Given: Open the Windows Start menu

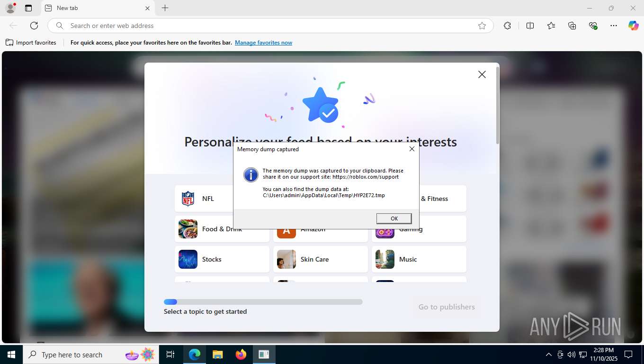Looking at the screenshot, I should [x=11, y=355].
